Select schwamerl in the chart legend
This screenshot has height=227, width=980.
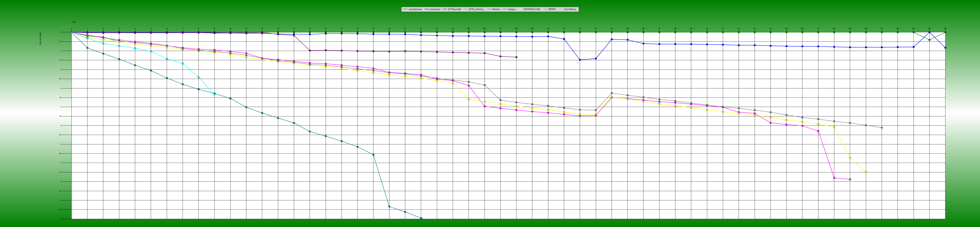pyautogui.click(x=435, y=9)
